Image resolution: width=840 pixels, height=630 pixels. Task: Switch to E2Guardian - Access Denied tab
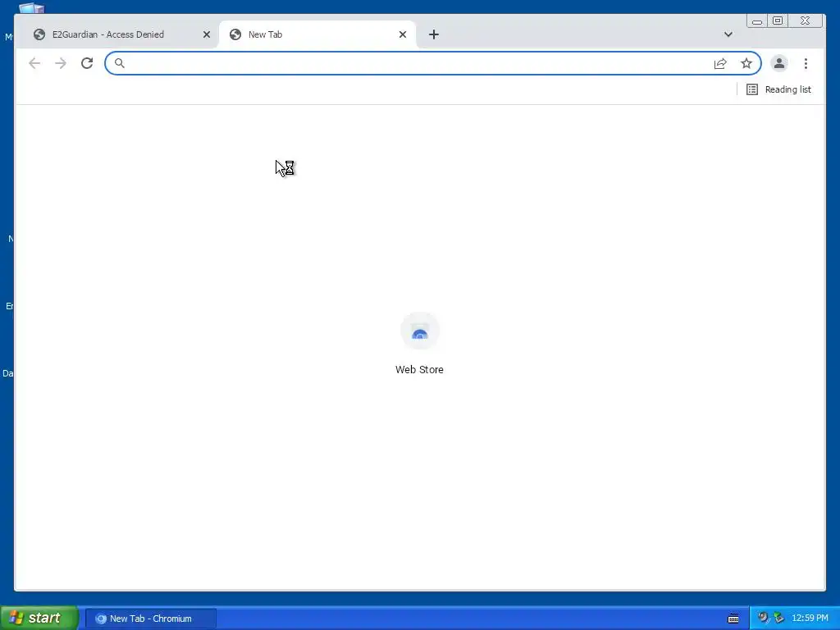116,34
